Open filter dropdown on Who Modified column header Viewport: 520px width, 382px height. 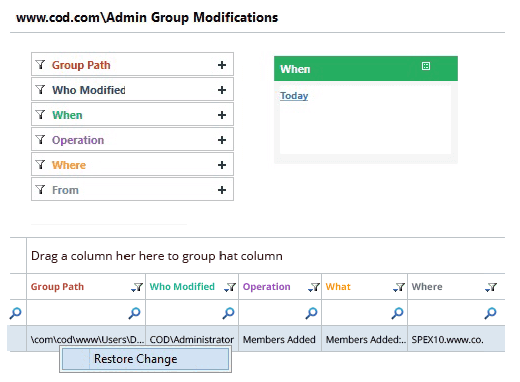tap(230, 287)
